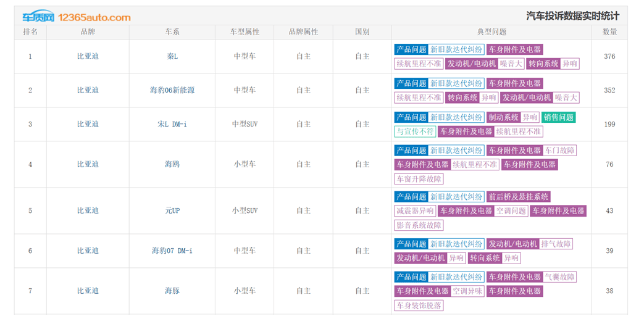Open the 海豚 series link
644x316 pixels.
pos(172,291)
